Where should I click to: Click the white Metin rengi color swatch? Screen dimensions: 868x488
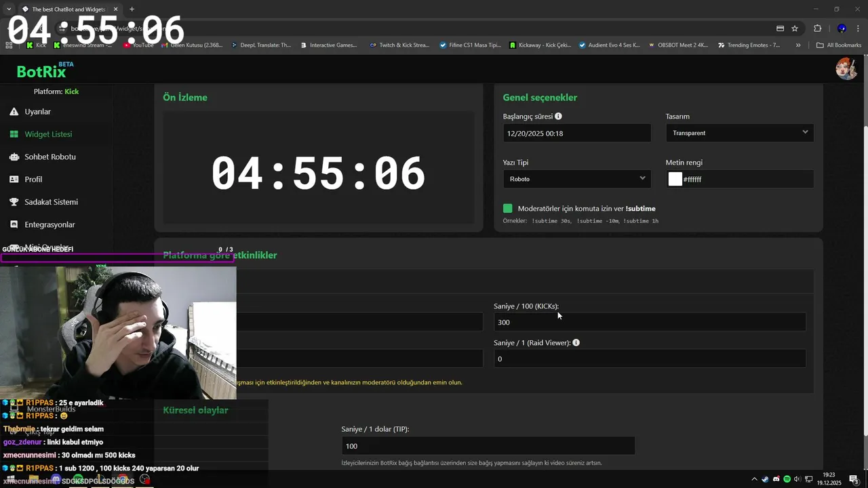tap(675, 179)
